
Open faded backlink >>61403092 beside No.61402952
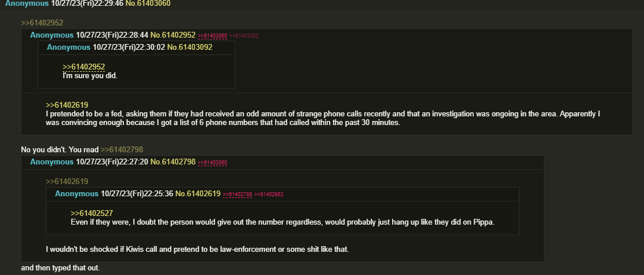[244, 36]
